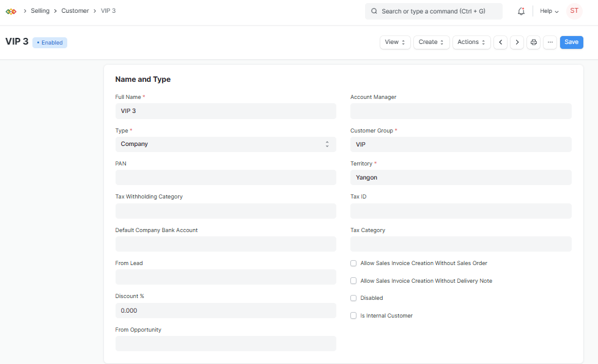Viewport: 598px width, 364px height.
Task: Print the VIP 3 customer document
Action: tap(534, 42)
